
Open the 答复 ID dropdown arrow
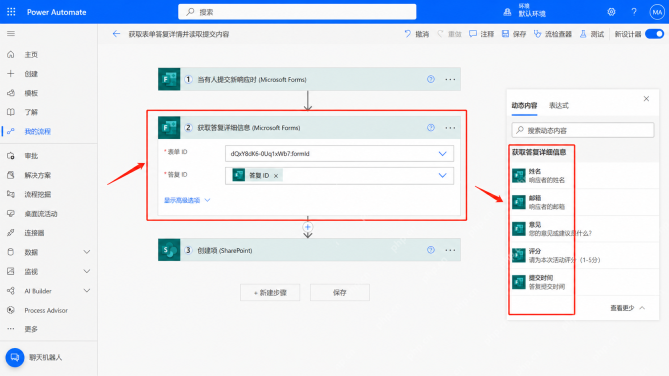click(x=442, y=175)
